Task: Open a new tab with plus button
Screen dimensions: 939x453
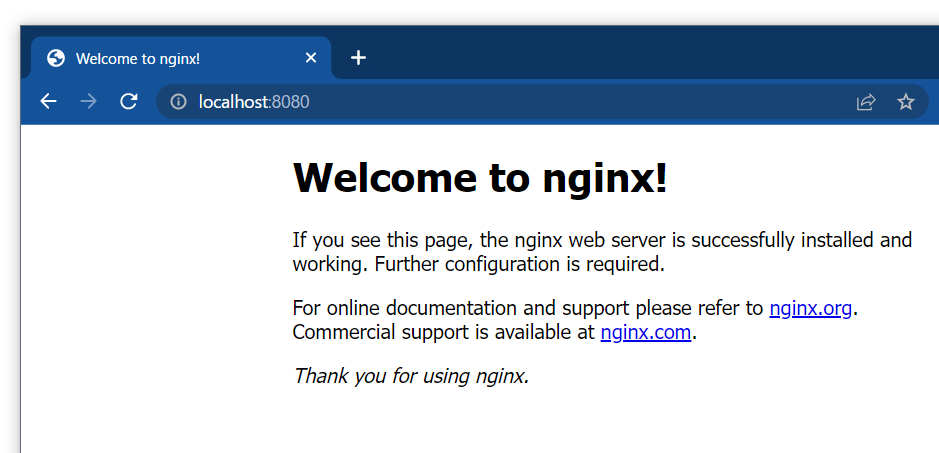Action: pos(358,58)
